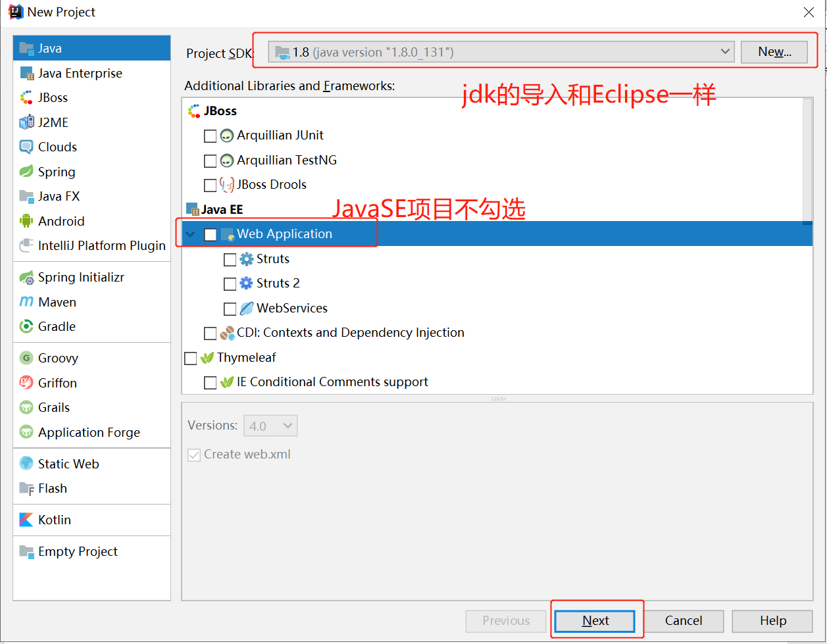Check the Struts 2 checkbox
The image size is (827, 644).
[x=230, y=284]
